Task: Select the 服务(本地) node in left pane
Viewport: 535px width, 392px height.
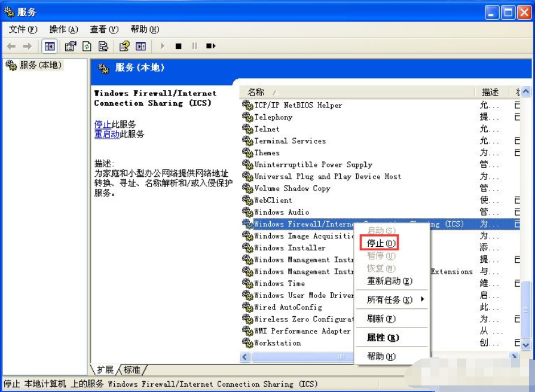Action: [34, 65]
